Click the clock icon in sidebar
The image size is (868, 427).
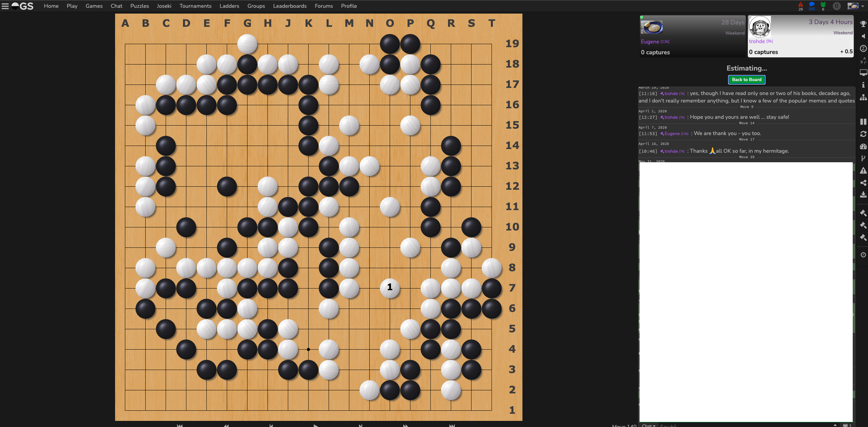[863, 255]
